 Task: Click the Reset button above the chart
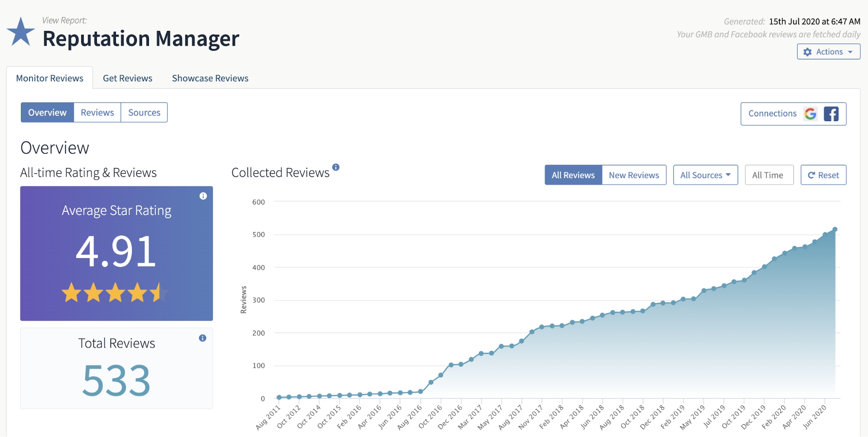click(823, 175)
